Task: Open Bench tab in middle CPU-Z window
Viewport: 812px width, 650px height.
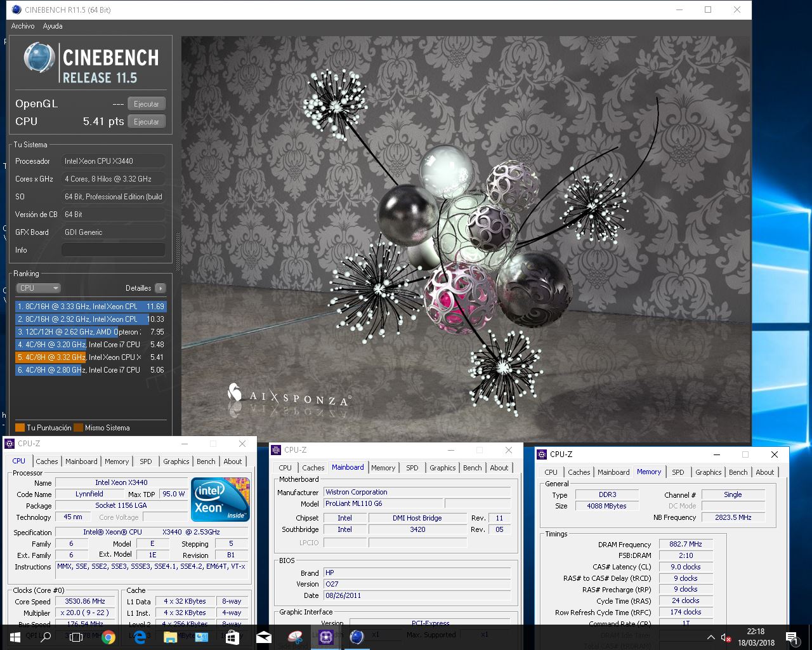Action: coord(473,468)
